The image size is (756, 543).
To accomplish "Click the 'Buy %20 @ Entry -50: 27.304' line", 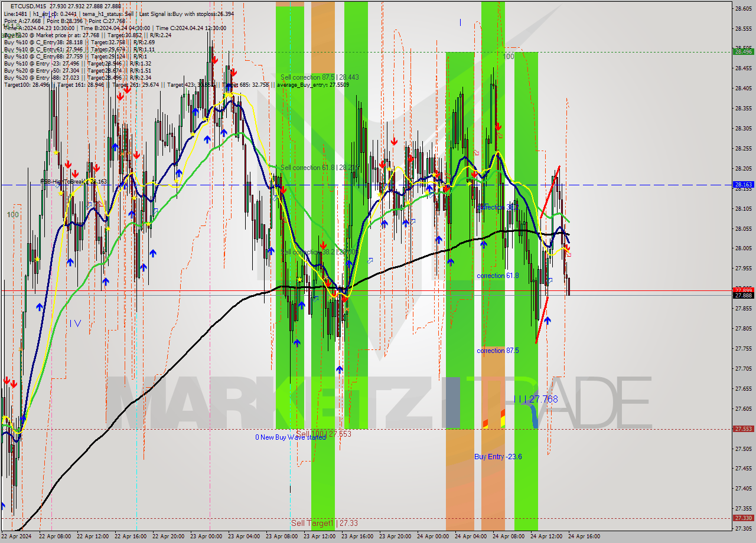I will (77, 70).
